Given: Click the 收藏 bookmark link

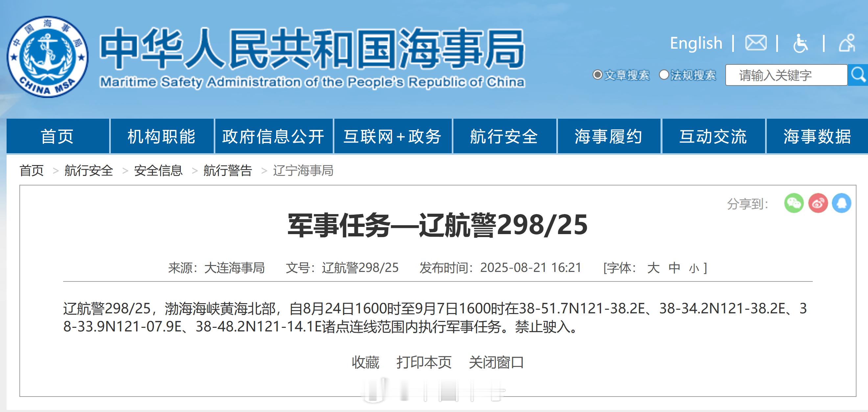Looking at the screenshot, I should (x=366, y=362).
